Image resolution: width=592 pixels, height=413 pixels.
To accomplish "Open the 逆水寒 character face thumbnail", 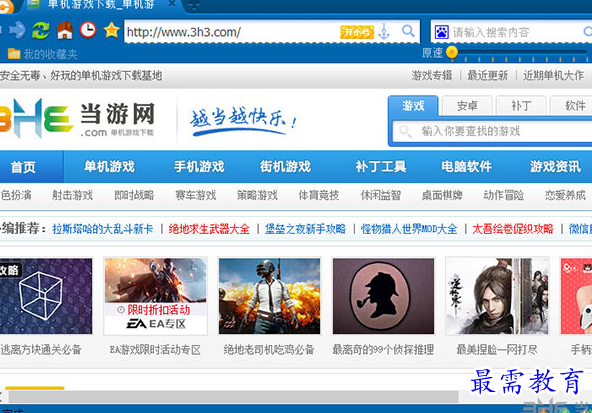I will (x=497, y=296).
